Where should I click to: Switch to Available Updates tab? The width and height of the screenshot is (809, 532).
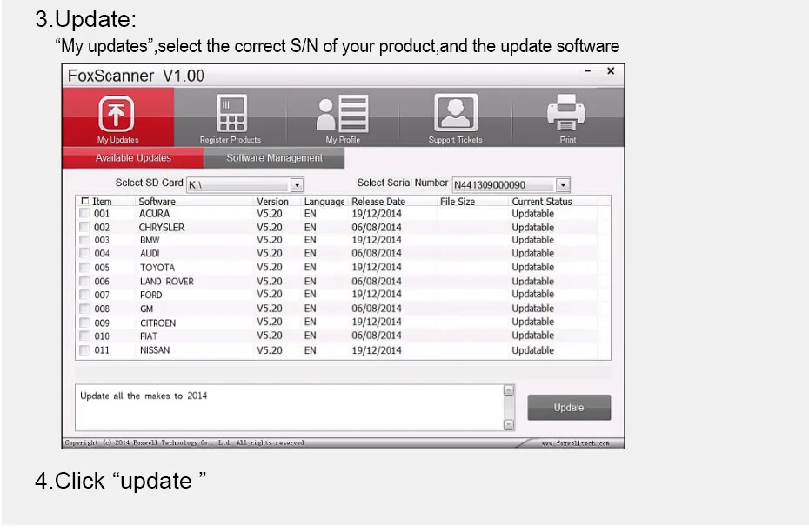[133, 158]
